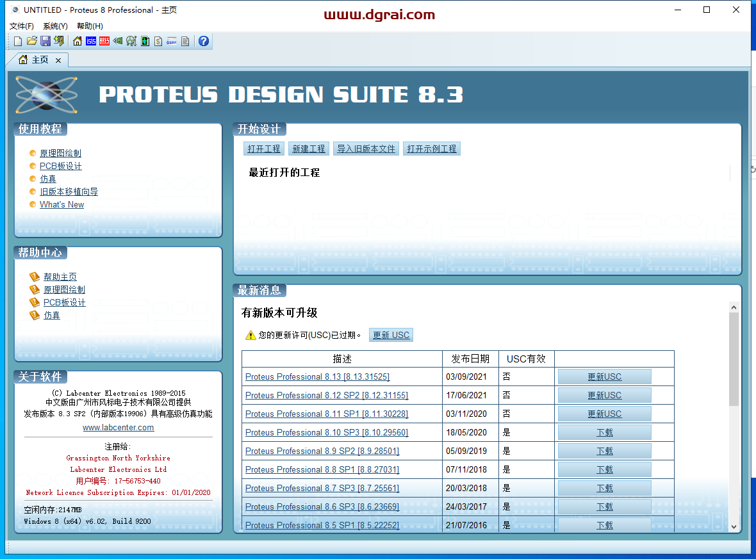Click the 更新 USC button beside expiry warning

click(x=391, y=335)
